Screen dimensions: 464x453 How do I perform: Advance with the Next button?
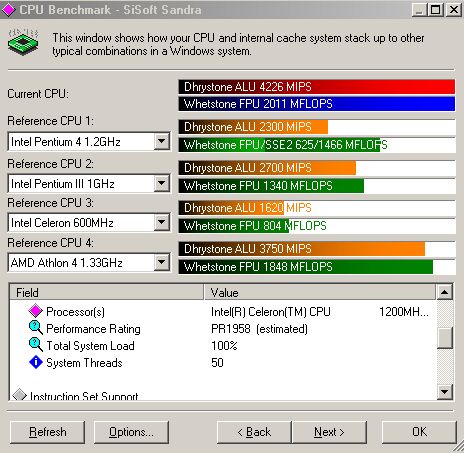[329, 432]
